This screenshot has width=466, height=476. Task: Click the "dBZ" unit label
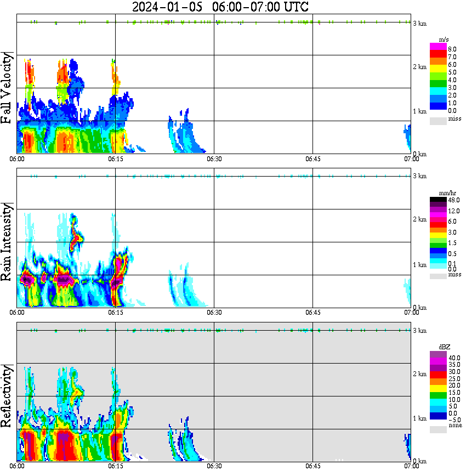click(x=445, y=347)
